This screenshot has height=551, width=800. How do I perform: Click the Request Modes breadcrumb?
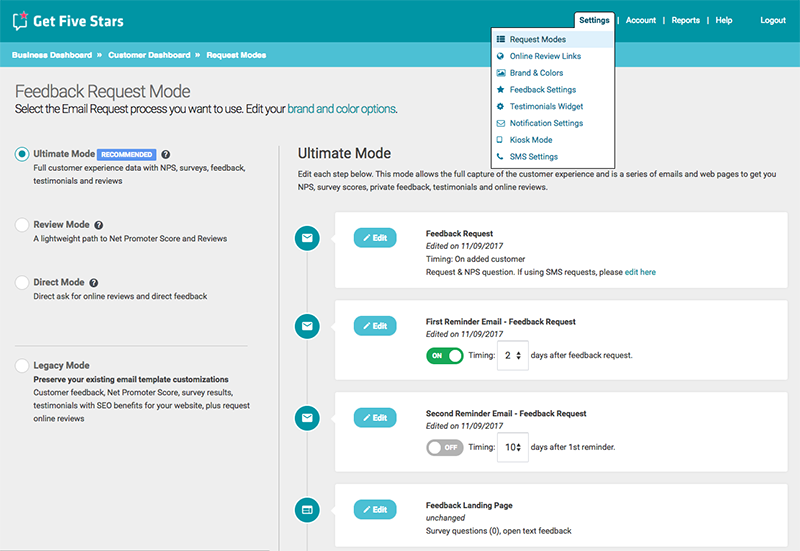[x=236, y=55]
